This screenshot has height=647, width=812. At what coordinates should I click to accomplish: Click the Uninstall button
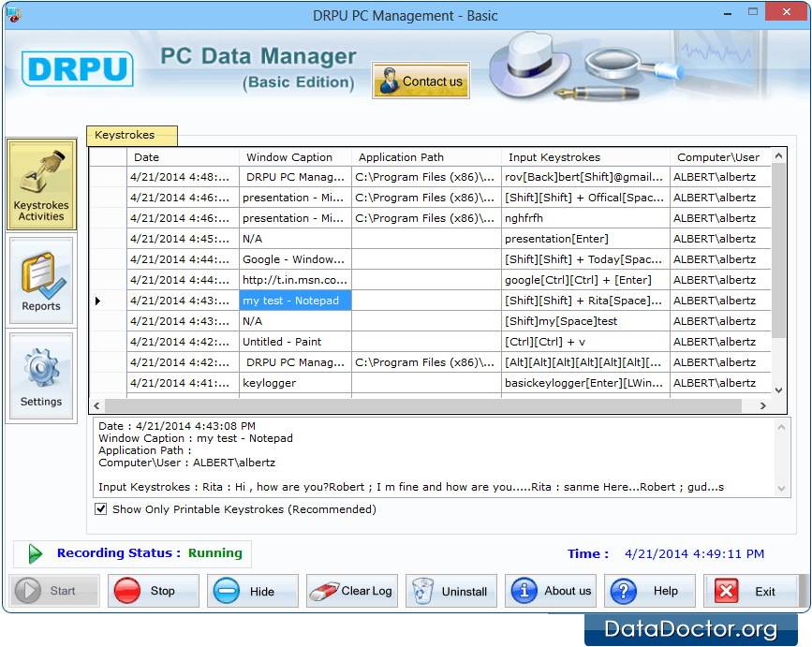tap(451, 591)
